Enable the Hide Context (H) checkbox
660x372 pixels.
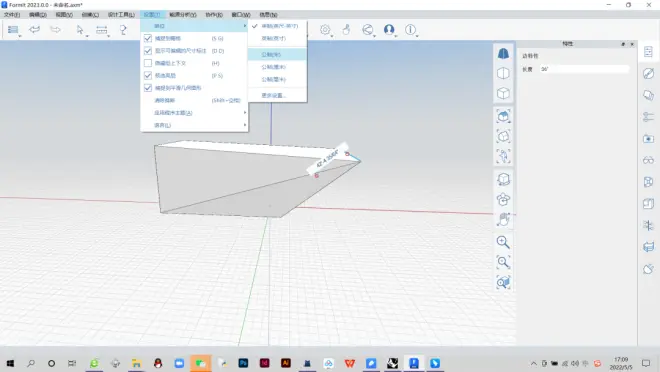148,63
